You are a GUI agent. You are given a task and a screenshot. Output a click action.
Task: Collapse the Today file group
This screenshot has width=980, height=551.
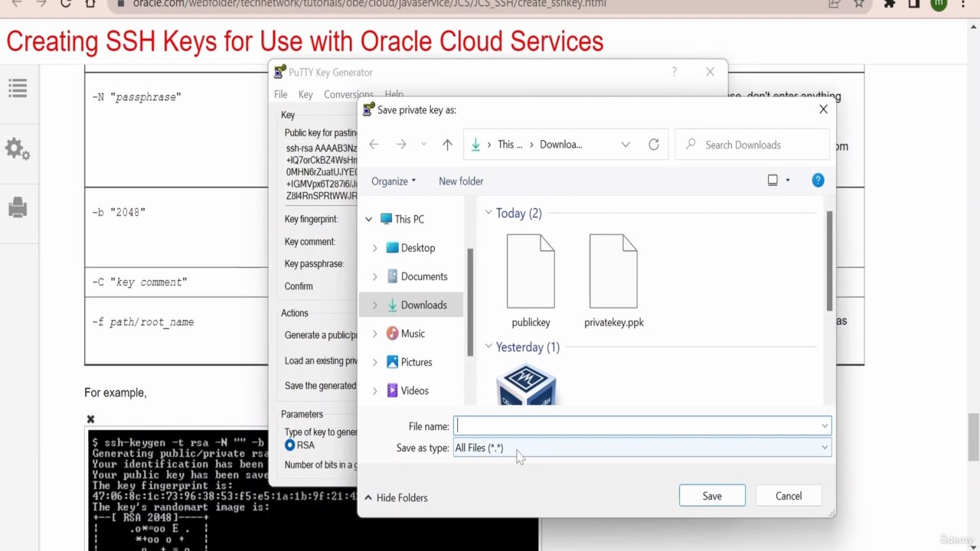point(488,213)
